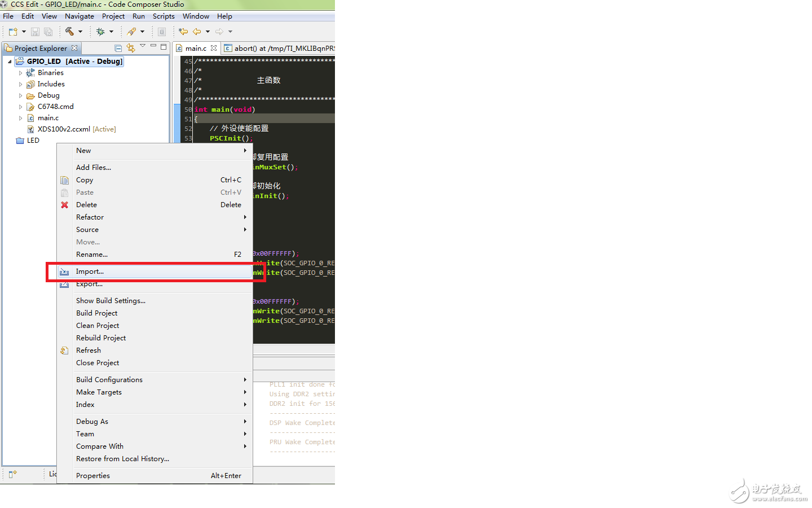The height and width of the screenshot is (508, 812).
Task: Select Add Files... in context menu
Action: pos(155,168)
